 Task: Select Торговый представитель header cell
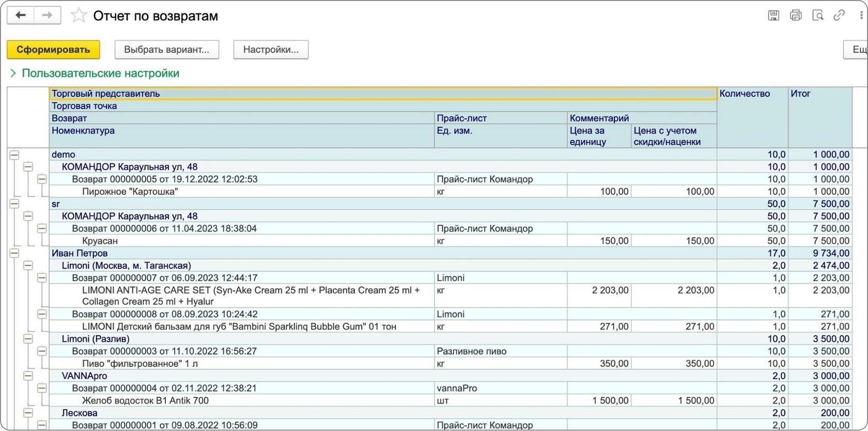(x=383, y=94)
